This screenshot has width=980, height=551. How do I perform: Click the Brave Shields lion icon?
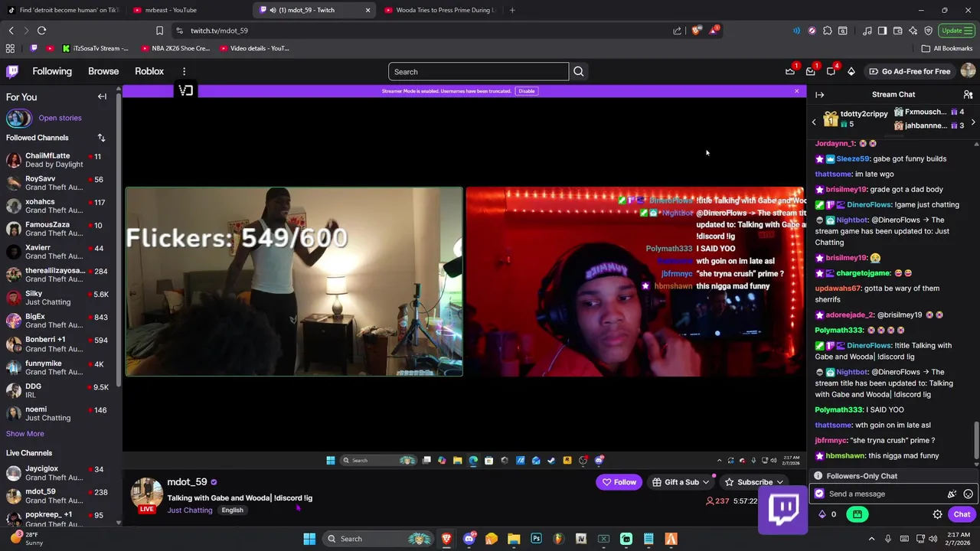click(695, 31)
